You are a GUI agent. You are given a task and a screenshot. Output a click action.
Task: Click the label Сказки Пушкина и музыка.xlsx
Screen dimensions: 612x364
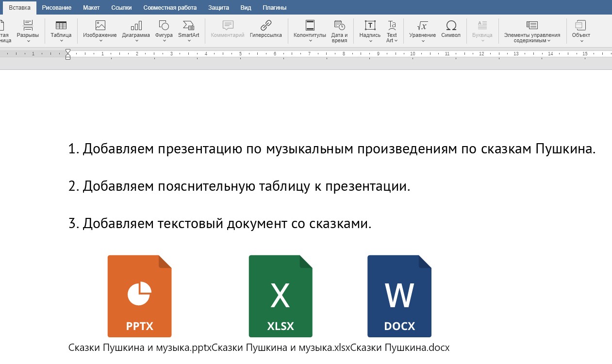tap(281, 347)
